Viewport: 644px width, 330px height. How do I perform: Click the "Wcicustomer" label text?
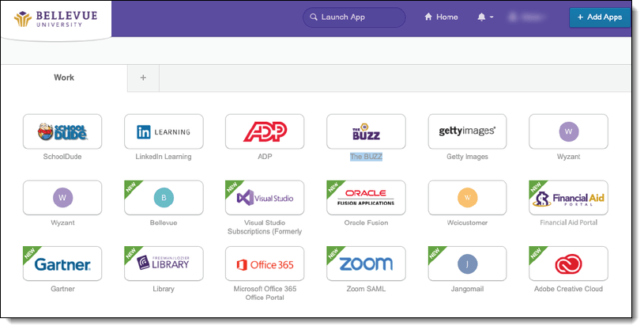click(467, 222)
